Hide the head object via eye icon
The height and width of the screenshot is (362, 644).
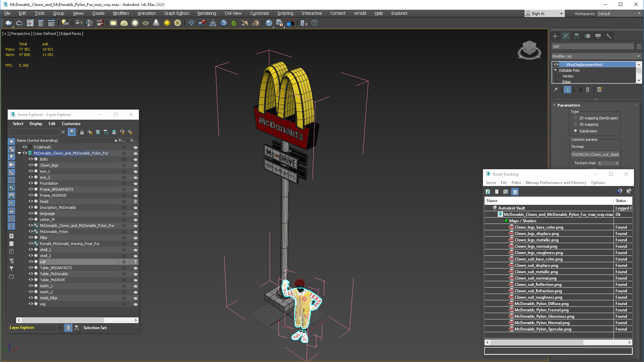point(31,201)
